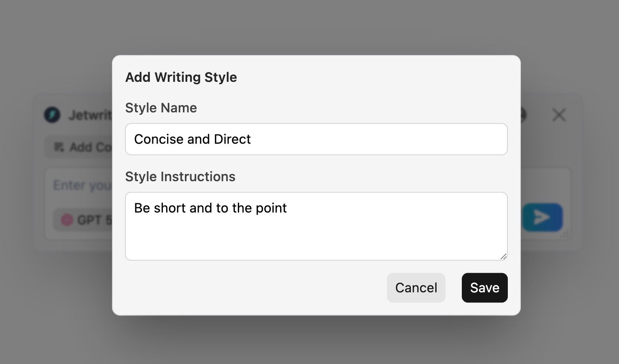Click the 'Add Co' button label
This screenshot has width=619, height=364.
(90, 147)
